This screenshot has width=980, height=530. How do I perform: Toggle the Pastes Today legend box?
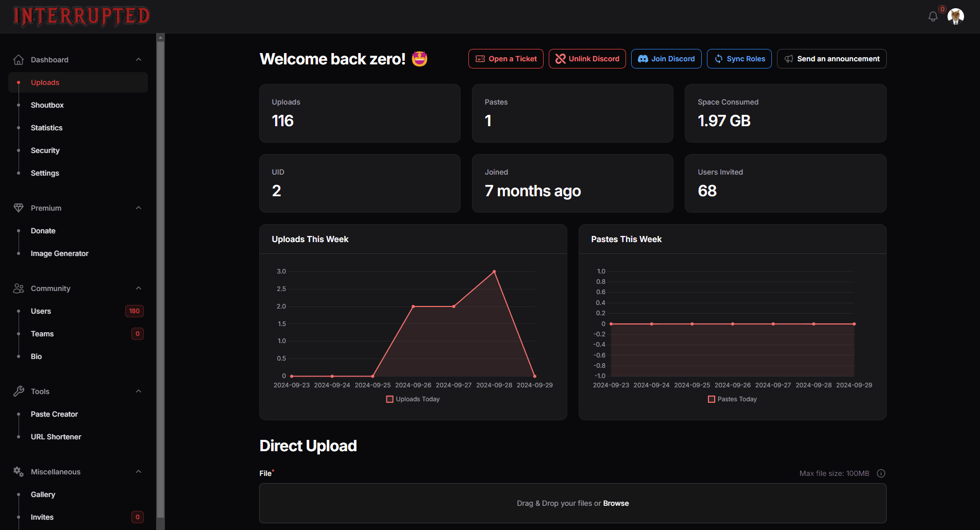712,399
